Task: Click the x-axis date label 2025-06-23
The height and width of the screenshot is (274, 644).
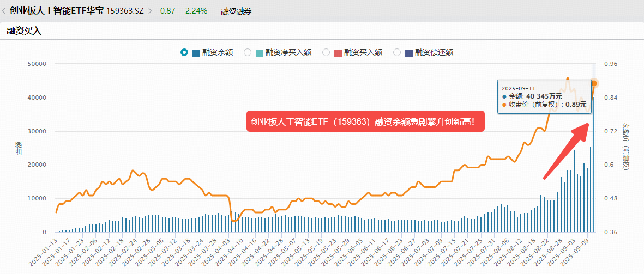Action: [390, 253]
